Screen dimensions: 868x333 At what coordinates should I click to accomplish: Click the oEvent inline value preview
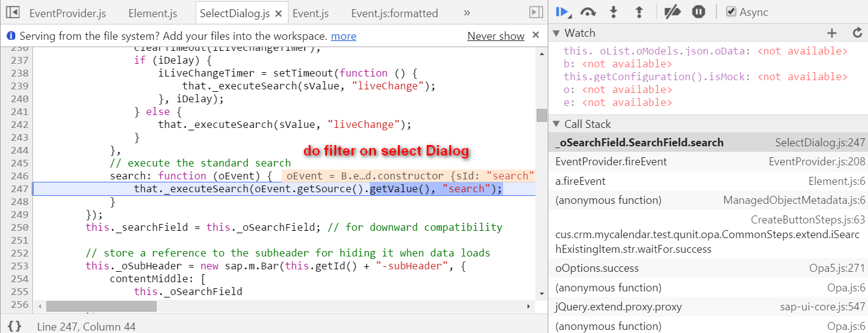coord(408,176)
